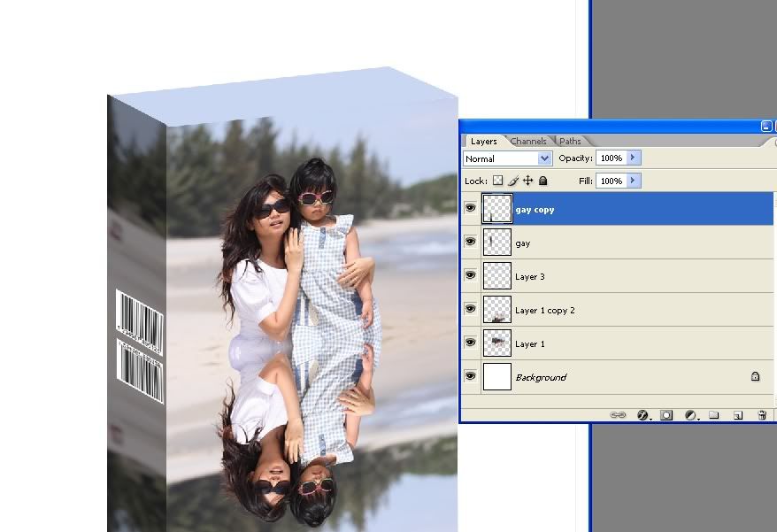Viewport: 777px width, 532px height.
Task: Switch to the Paths tab
Action: (570, 142)
